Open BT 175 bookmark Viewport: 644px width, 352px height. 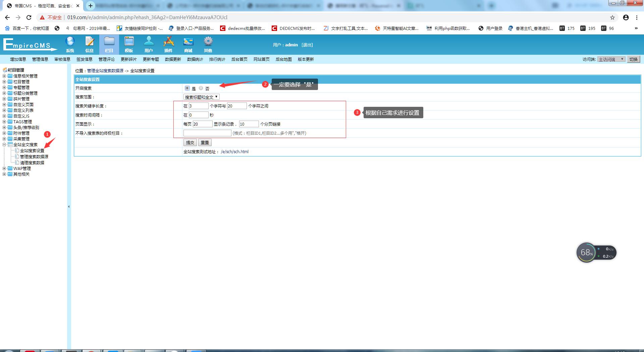coord(567,28)
